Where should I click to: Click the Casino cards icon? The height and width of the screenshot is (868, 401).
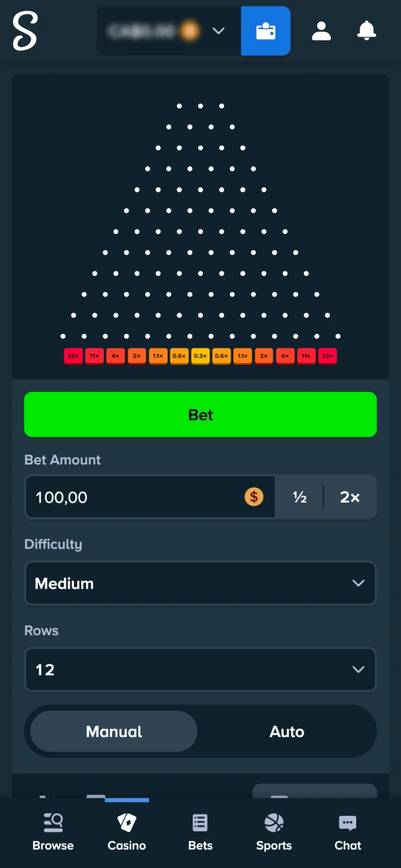pyautogui.click(x=126, y=822)
